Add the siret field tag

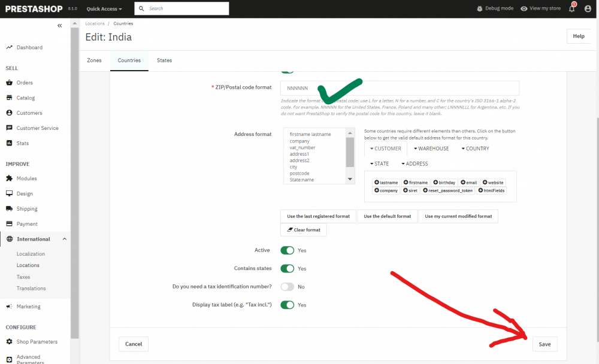click(410, 190)
